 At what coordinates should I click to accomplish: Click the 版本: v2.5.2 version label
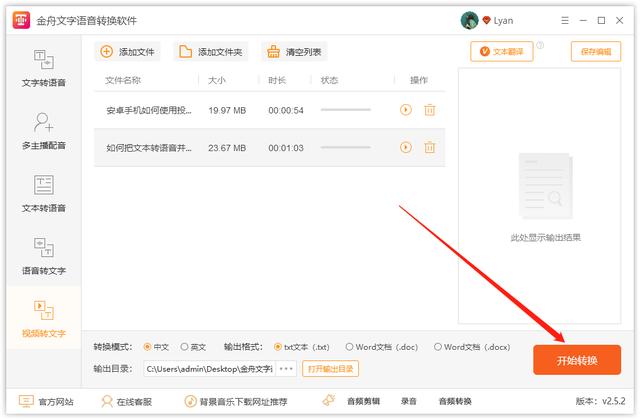coord(600,401)
